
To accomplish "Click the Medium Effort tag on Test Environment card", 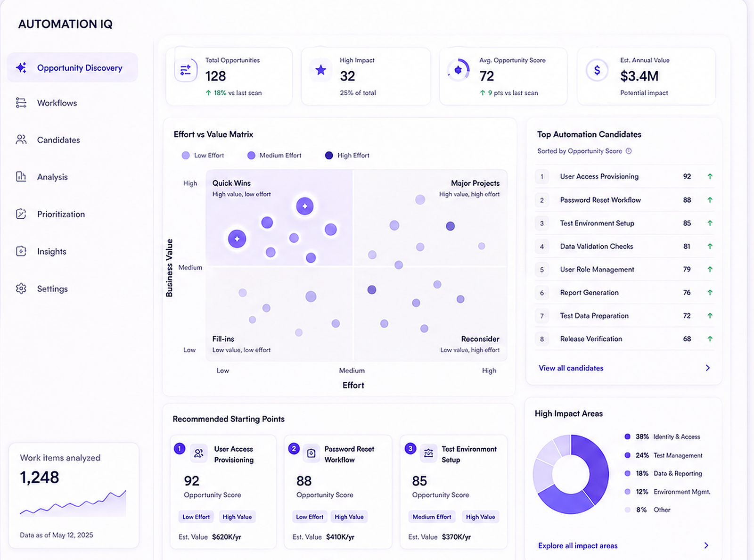I will [432, 517].
